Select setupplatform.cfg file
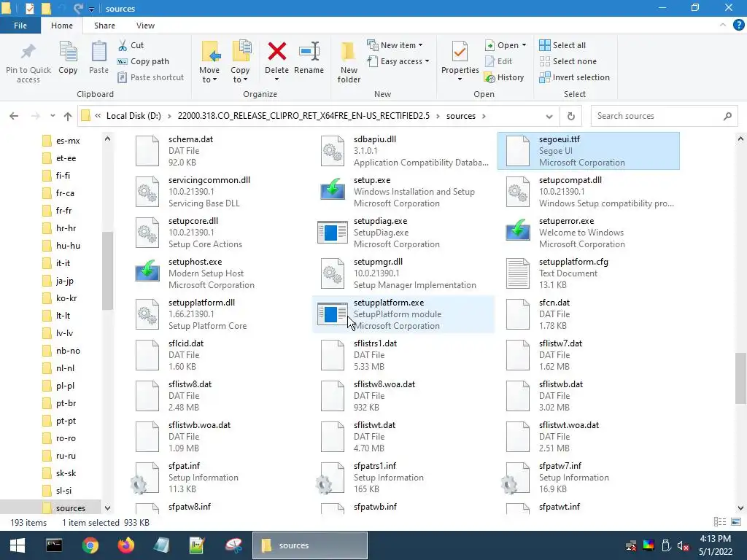This screenshot has width=747, height=560. pos(589,273)
